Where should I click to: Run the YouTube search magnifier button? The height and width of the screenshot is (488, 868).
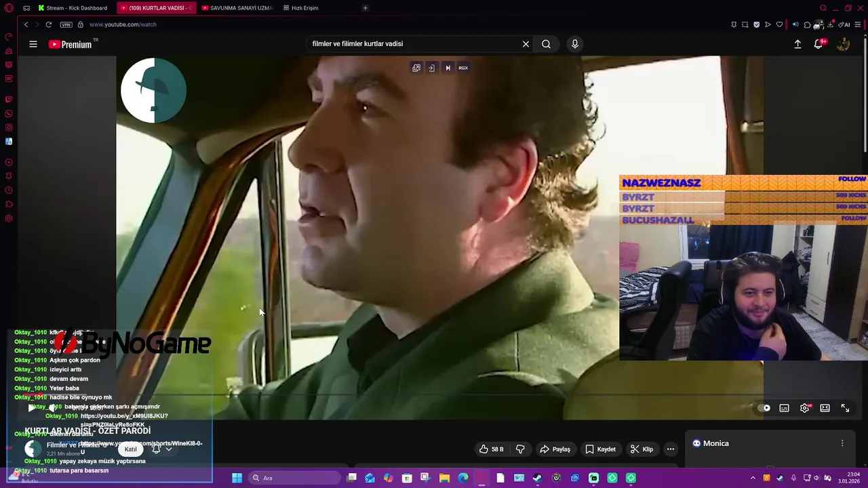point(546,44)
